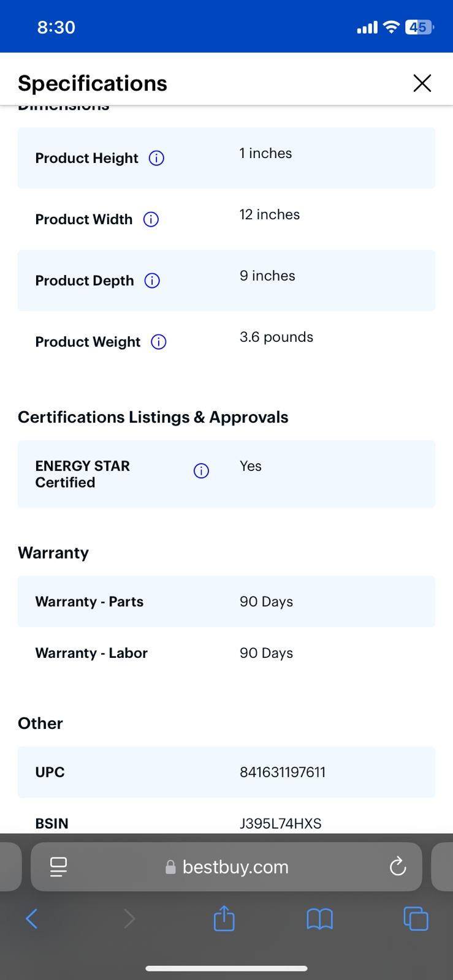Tap the battery indicator in the status bar
453x980 pixels.
(419, 27)
